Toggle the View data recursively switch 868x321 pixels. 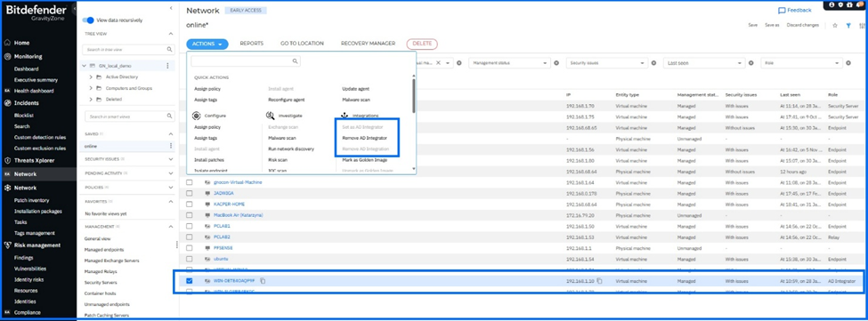[x=88, y=20]
